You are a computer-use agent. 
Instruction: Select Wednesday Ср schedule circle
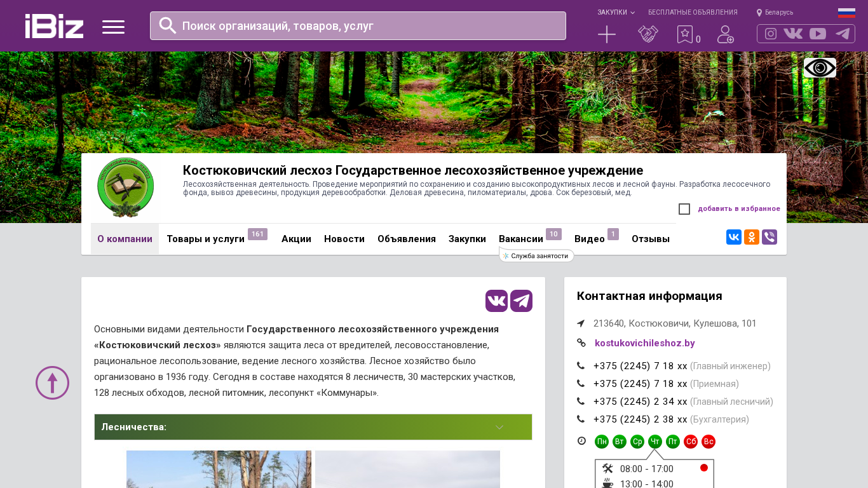[637, 442]
